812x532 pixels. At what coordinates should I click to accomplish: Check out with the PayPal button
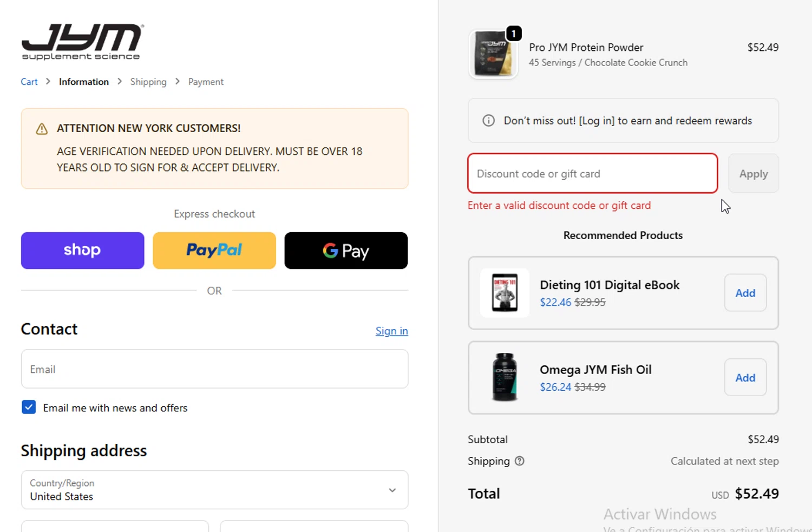[214, 251]
